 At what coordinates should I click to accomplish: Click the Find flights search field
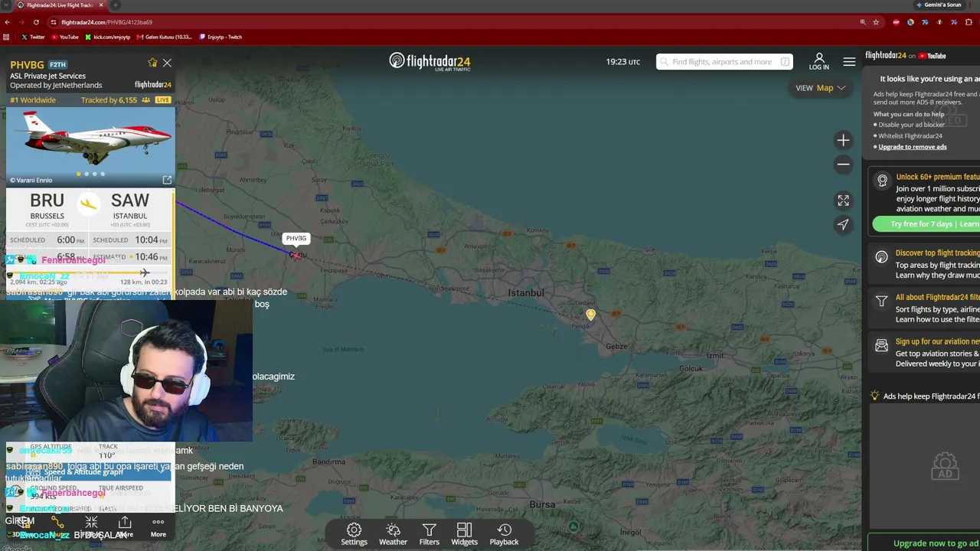[724, 62]
